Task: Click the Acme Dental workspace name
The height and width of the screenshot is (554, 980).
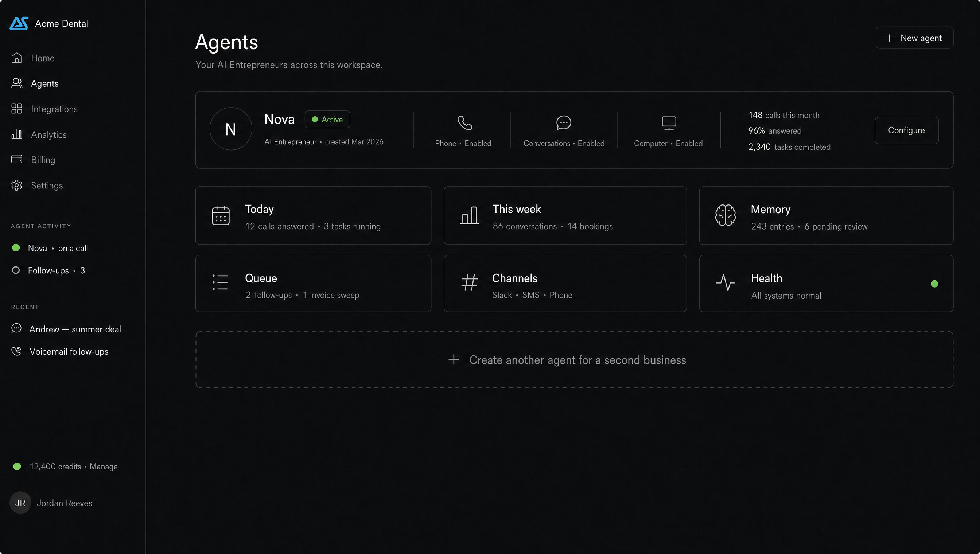Action: coord(62,24)
